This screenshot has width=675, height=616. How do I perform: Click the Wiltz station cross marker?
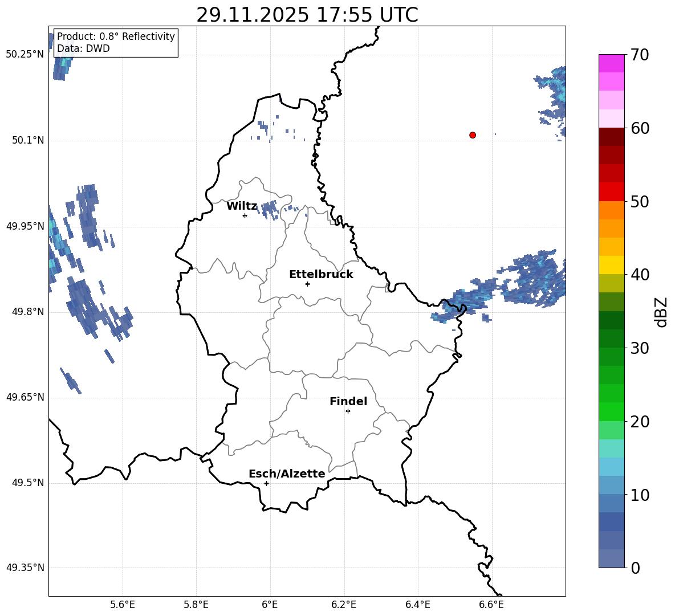[245, 215]
